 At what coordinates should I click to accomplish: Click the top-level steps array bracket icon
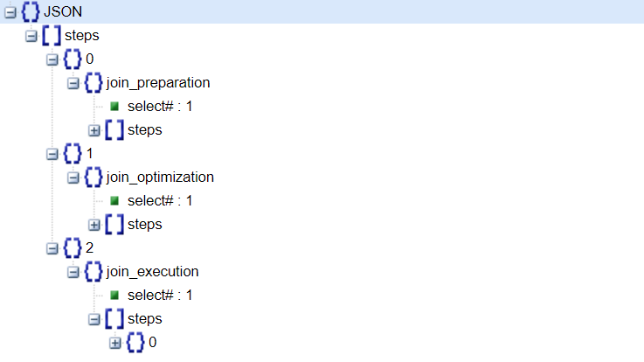point(51,36)
